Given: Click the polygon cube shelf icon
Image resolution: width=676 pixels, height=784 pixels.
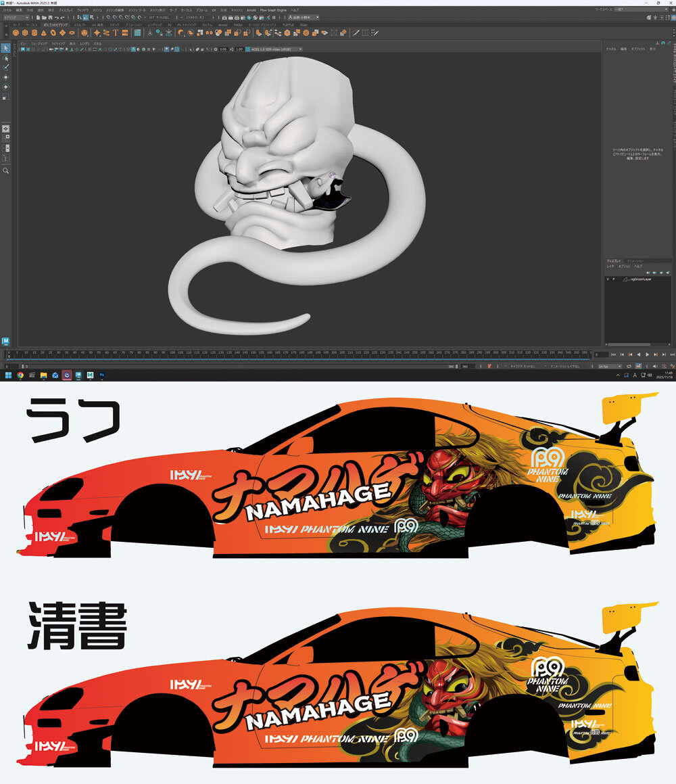Looking at the screenshot, I should tap(25, 32).
